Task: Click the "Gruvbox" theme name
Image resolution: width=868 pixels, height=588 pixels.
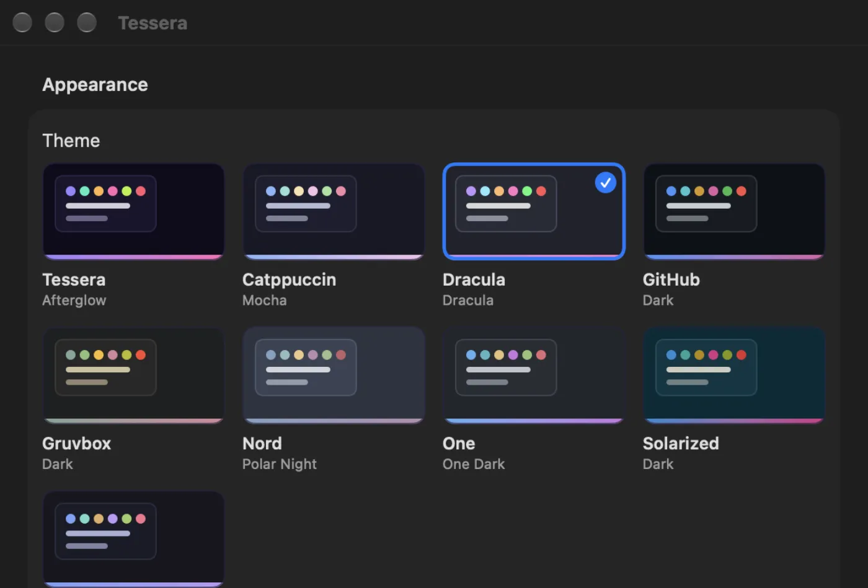Action: pyautogui.click(x=76, y=444)
